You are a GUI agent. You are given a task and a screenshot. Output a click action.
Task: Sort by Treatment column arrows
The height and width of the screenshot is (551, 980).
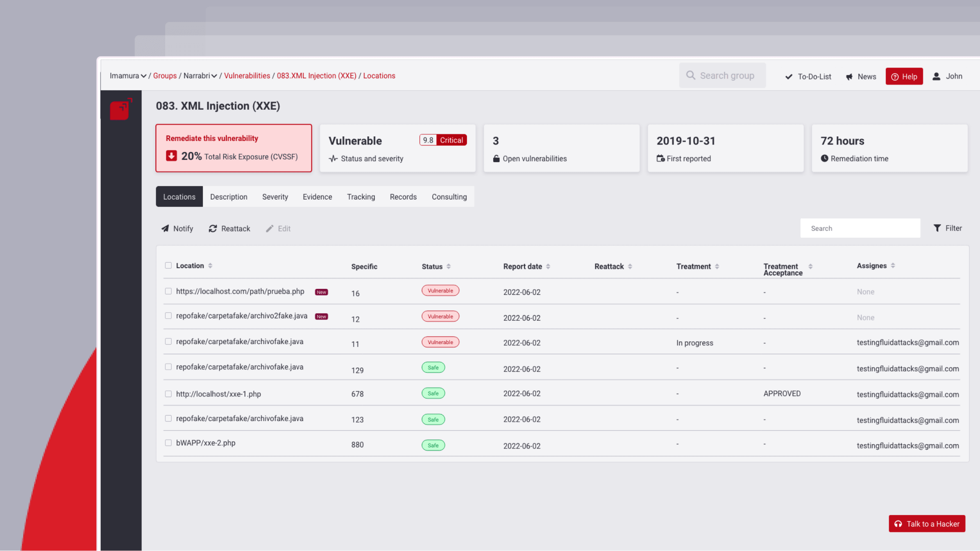(x=717, y=266)
